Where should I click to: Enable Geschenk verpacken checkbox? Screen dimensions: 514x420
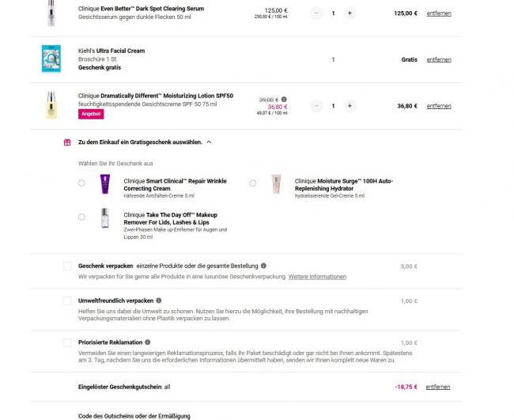click(x=67, y=267)
